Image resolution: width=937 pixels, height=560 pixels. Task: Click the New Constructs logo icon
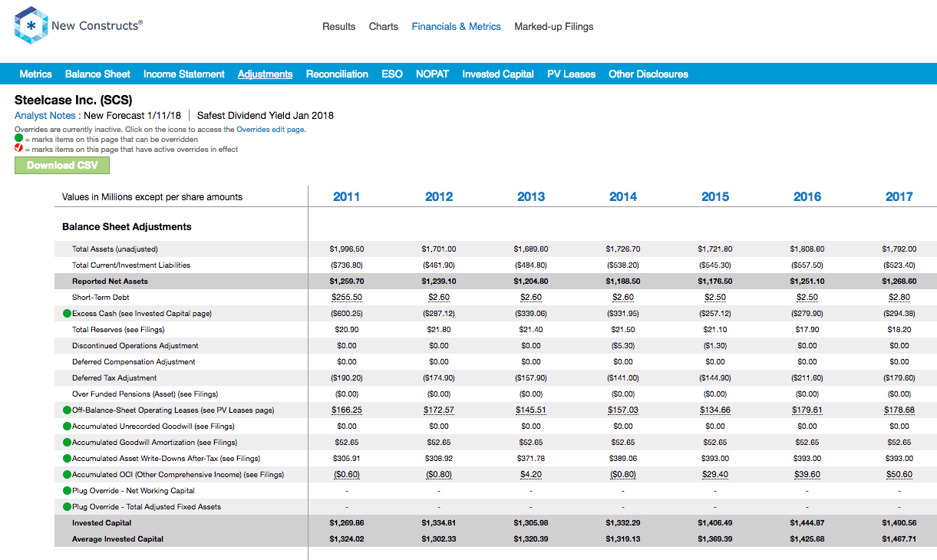pos(31,25)
